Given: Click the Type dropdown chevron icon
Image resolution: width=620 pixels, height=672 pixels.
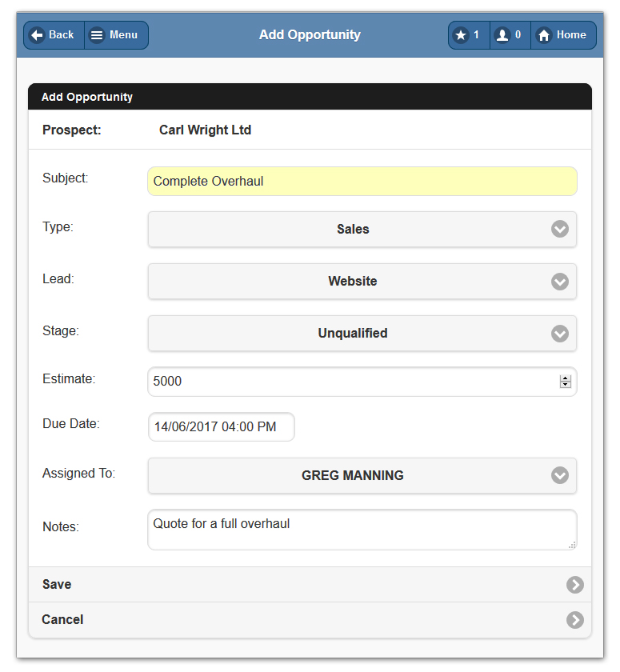Looking at the screenshot, I should tap(560, 230).
